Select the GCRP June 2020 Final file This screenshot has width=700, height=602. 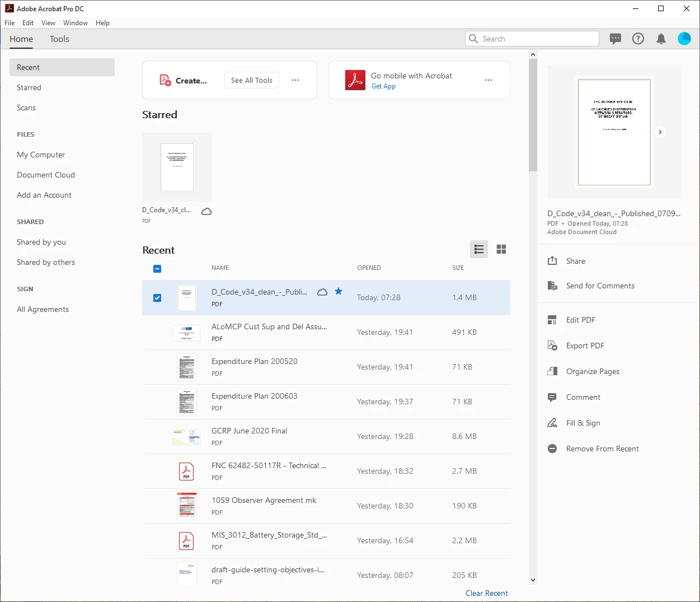[326, 437]
